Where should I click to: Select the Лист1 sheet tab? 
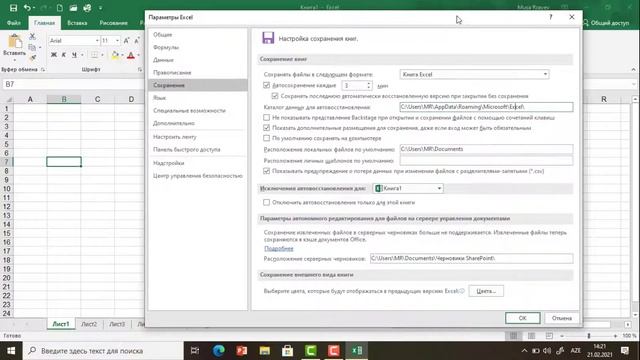(61, 324)
